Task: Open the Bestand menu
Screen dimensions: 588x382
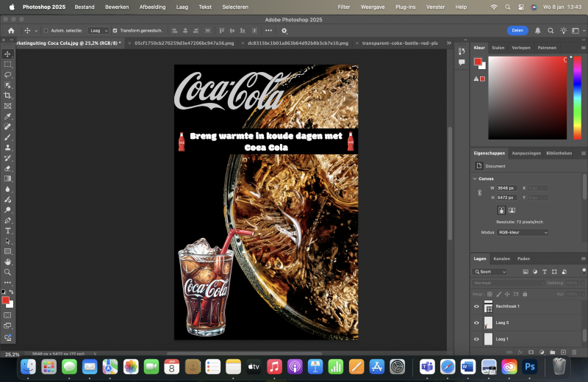Action: (x=85, y=7)
